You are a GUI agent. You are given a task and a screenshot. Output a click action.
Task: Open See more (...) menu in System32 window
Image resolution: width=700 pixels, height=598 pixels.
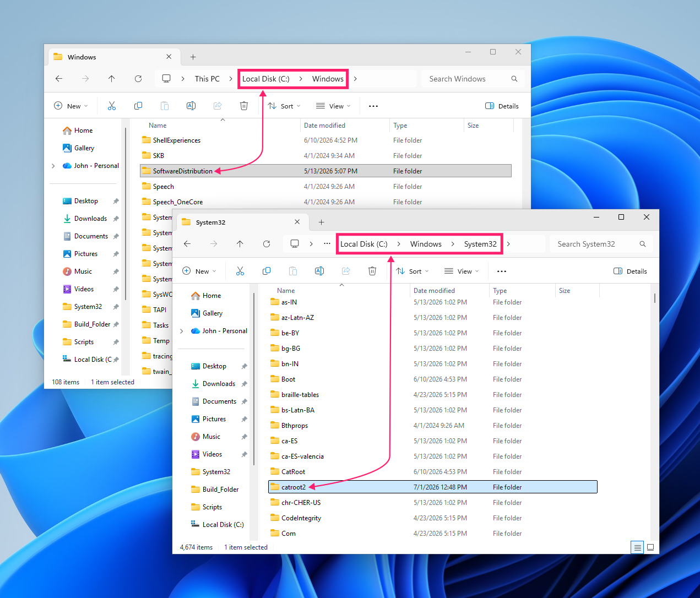502,271
